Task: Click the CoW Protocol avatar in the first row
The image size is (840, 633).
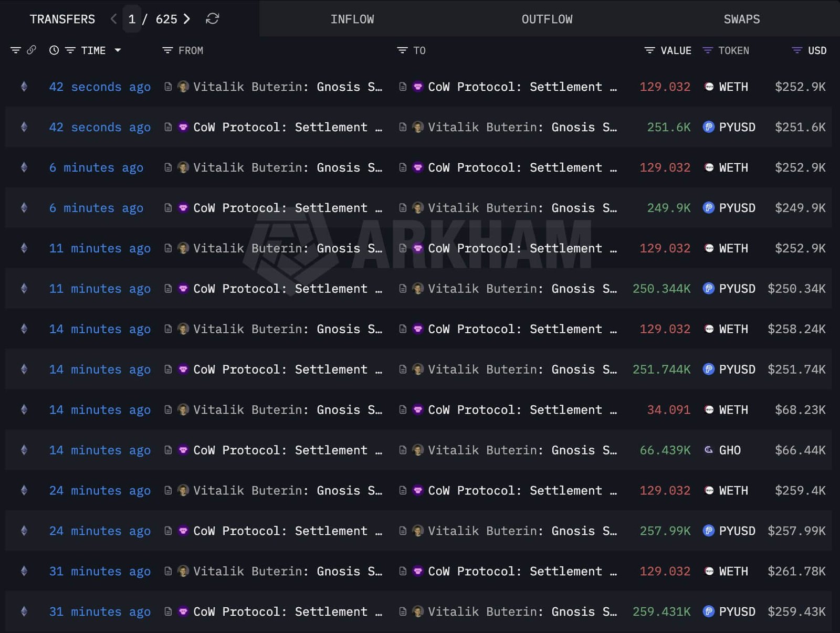Action: coord(417,87)
